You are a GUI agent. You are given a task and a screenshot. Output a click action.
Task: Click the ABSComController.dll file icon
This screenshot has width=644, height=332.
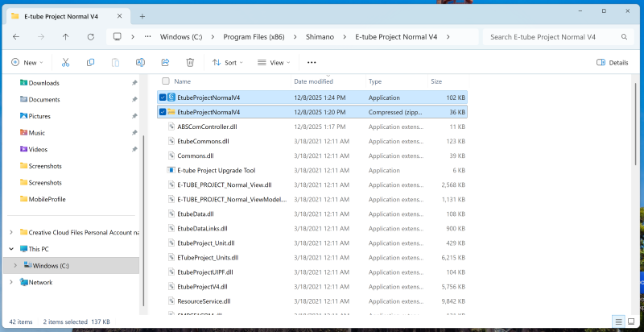click(x=171, y=127)
